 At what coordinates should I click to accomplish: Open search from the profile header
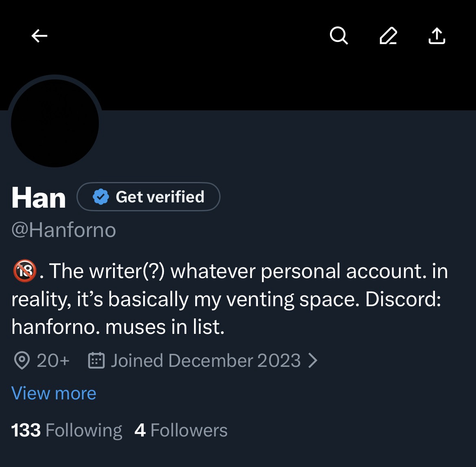click(338, 36)
